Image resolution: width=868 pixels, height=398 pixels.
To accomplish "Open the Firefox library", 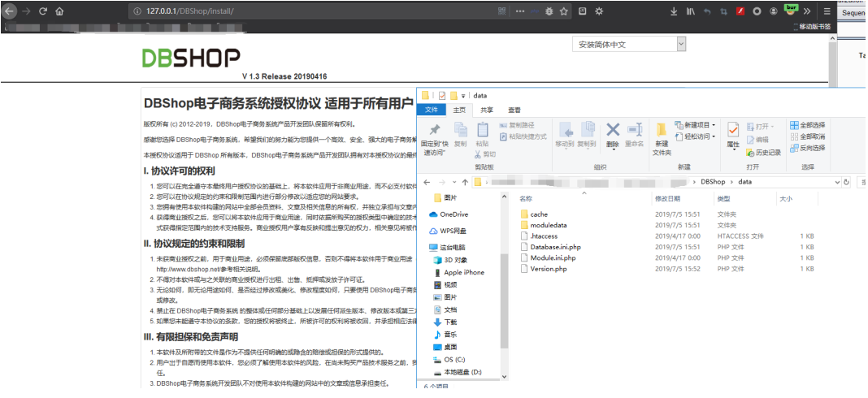I will pyautogui.click(x=690, y=11).
